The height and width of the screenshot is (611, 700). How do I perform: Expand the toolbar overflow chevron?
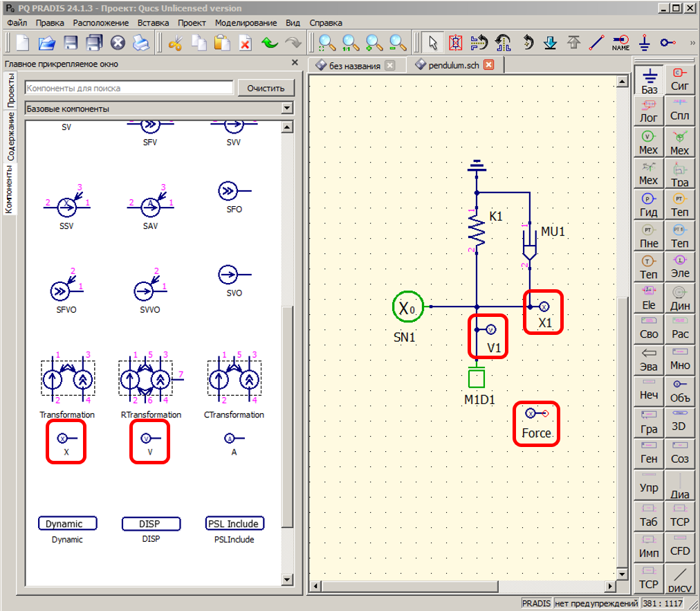(692, 42)
